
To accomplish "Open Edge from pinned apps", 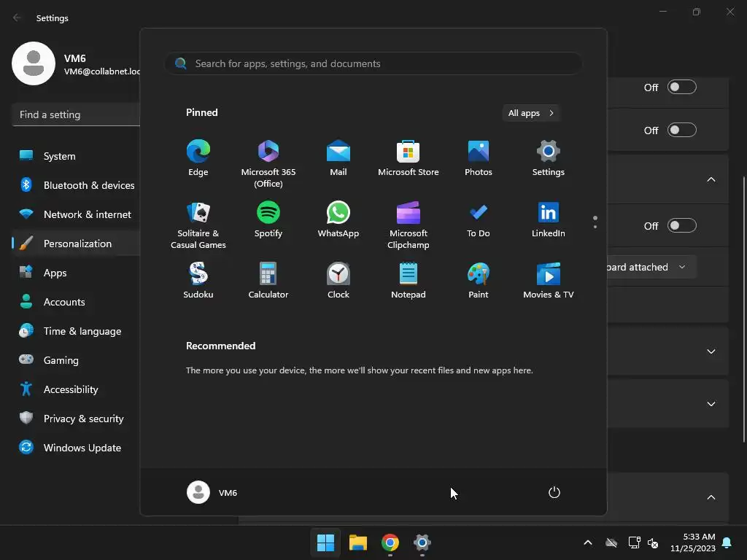I will pyautogui.click(x=198, y=158).
